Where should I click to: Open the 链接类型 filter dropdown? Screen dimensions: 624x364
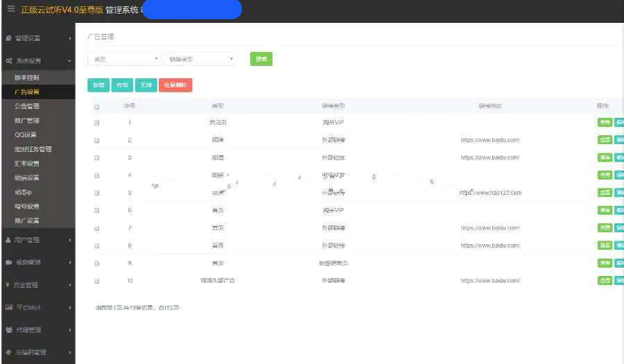(200, 60)
